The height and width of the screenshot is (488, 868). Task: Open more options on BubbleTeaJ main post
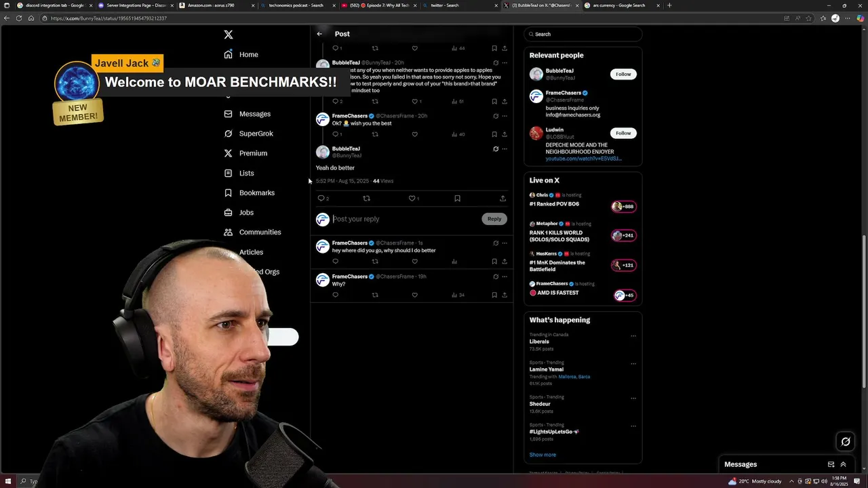point(505,149)
